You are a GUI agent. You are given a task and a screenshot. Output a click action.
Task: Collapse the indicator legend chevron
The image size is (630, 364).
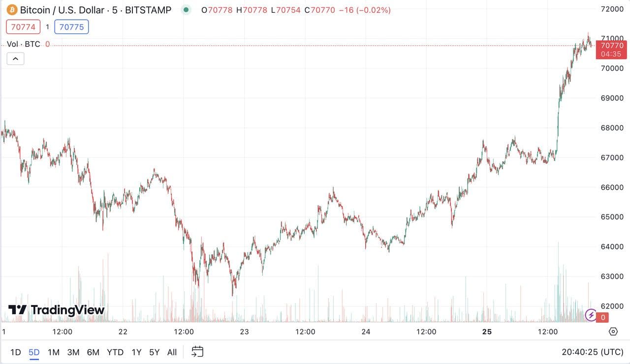(15, 59)
